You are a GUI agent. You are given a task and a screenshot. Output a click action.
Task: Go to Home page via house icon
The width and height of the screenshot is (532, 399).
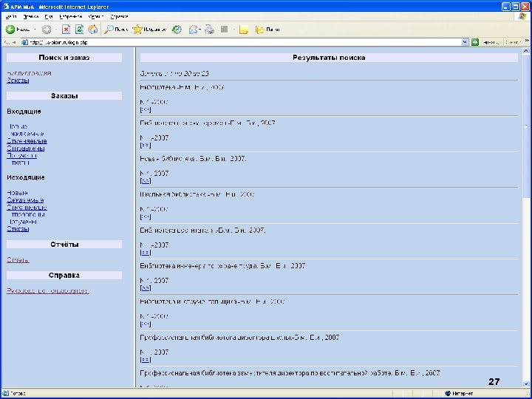tap(92, 30)
